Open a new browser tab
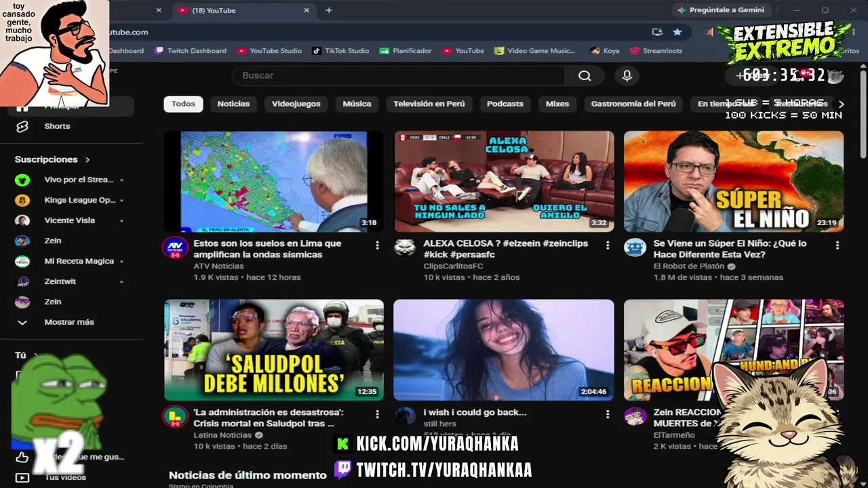 (x=329, y=10)
